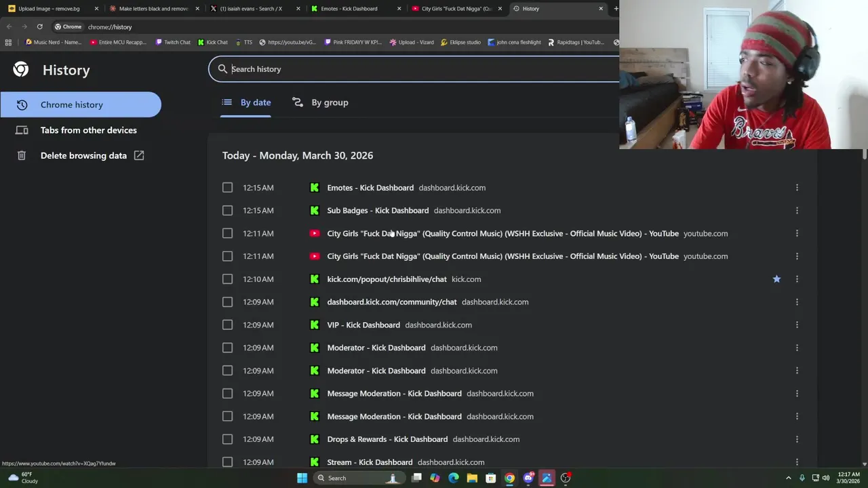
Task: Open Tabs from other devices
Action: [x=80, y=130]
